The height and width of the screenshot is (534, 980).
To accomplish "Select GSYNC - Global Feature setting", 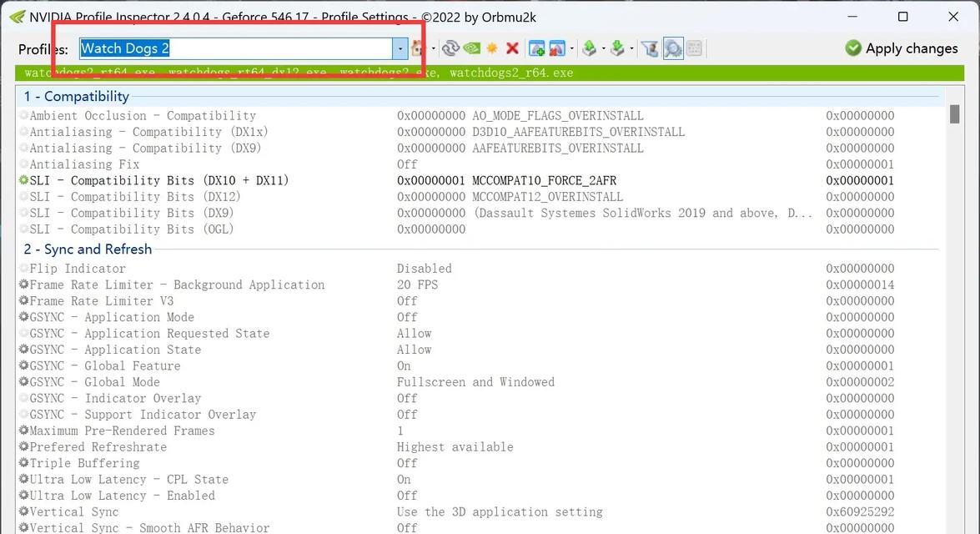I will tap(105, 366).
